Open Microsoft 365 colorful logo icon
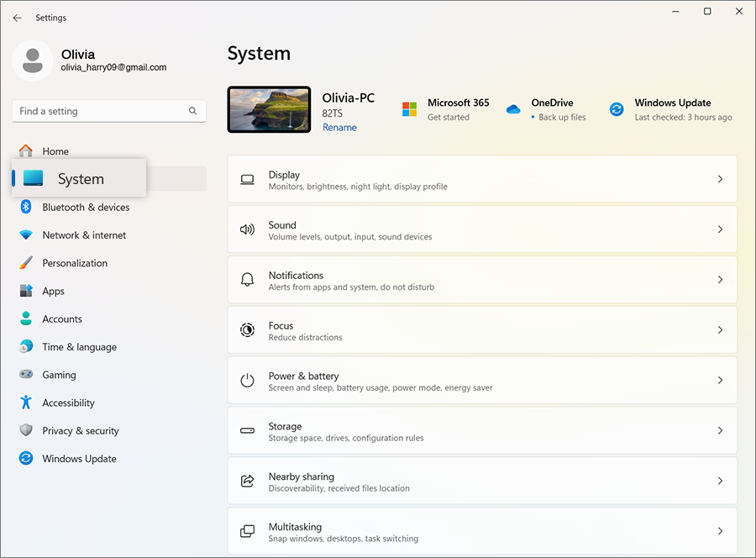Screen dimensions: 756x558 409,109
